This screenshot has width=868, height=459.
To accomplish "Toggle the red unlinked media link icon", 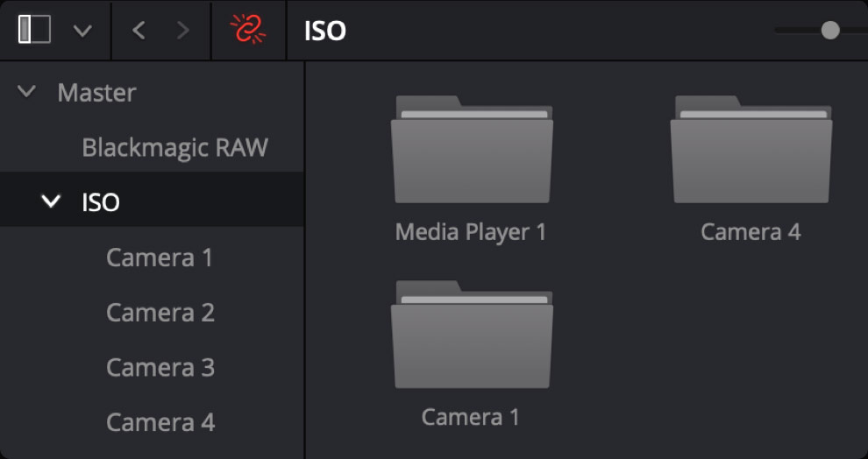I will click(248, 31).
